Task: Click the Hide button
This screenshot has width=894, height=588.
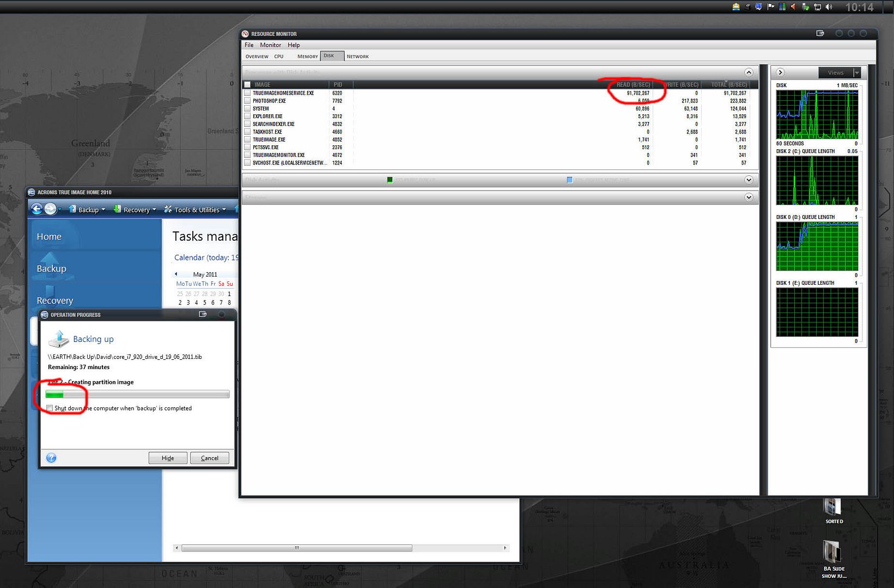Action: click(168, 458)
